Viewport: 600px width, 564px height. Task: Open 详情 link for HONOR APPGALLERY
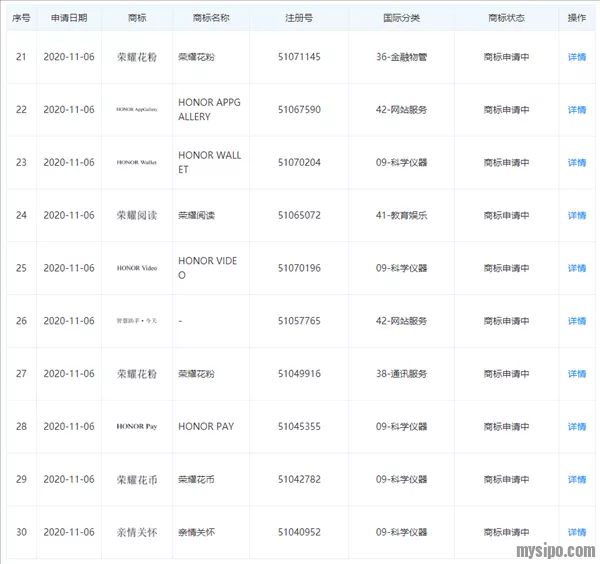[x=576, y=110]
